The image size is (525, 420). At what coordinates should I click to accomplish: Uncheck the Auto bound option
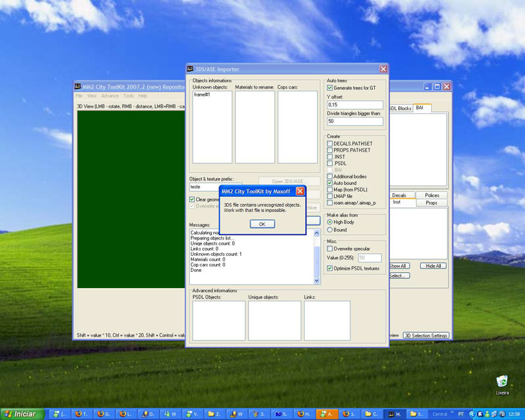click(330, 183)
